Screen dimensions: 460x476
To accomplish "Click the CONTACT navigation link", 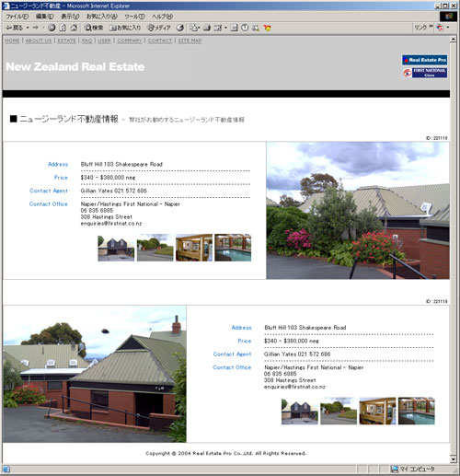I will coord(160,41).
